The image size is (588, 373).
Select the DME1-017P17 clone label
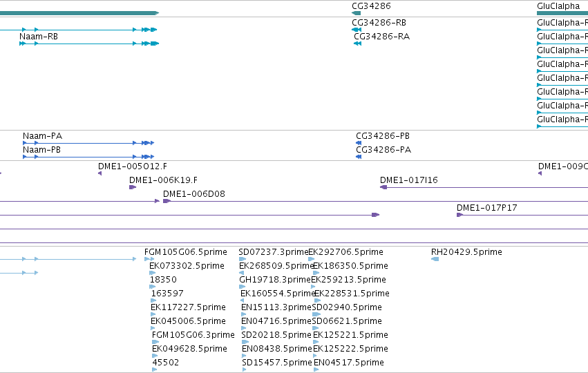point(486,208)
